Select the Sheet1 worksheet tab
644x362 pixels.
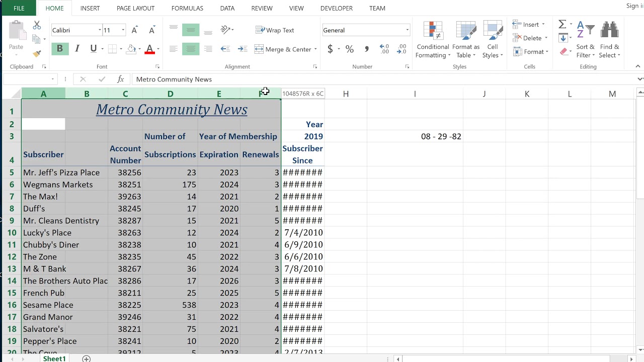point(54,358)
